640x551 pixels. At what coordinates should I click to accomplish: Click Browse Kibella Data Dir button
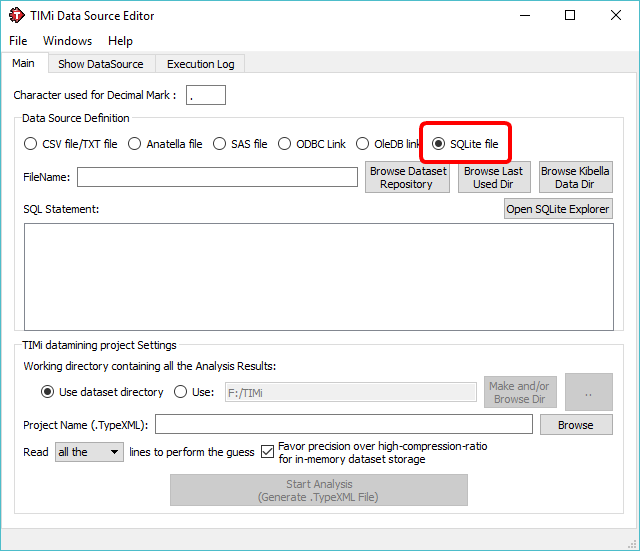tap(576, 177)
